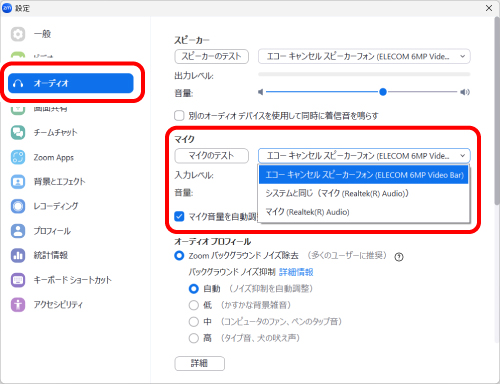This screenshot has height=384, width=500.
Task: Click the キーボードショートカット keyboard icon
Action: [18, 280]
